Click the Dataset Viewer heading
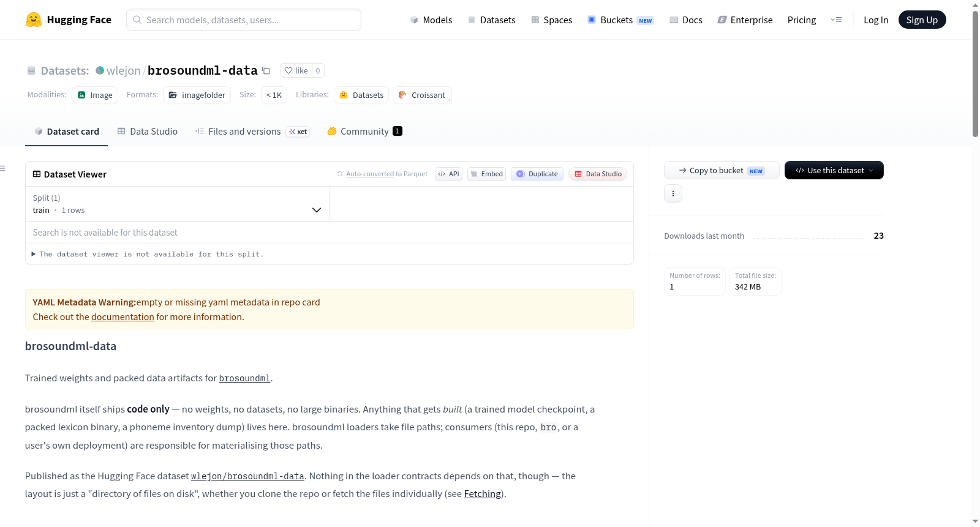 point(75,174)
